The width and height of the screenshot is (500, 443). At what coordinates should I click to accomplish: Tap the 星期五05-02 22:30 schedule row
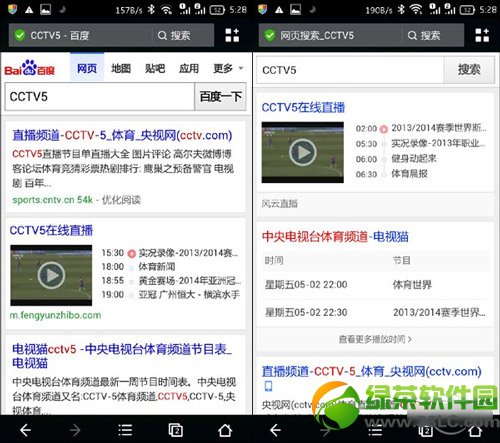click(375, 312)
